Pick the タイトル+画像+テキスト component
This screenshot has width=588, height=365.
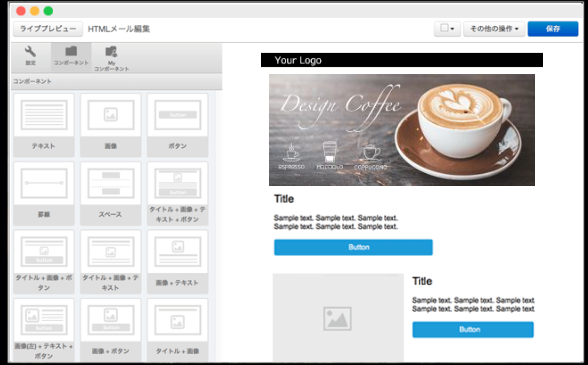[111, 262]
